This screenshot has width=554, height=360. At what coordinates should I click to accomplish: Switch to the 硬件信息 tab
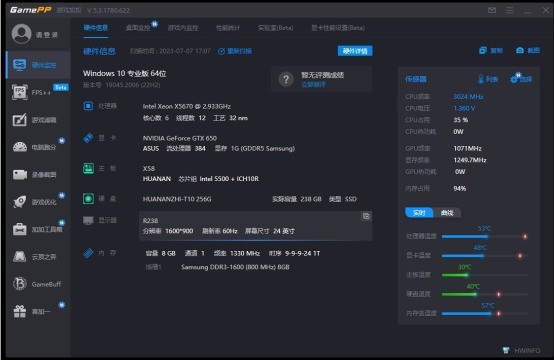[x=96, y=28]
